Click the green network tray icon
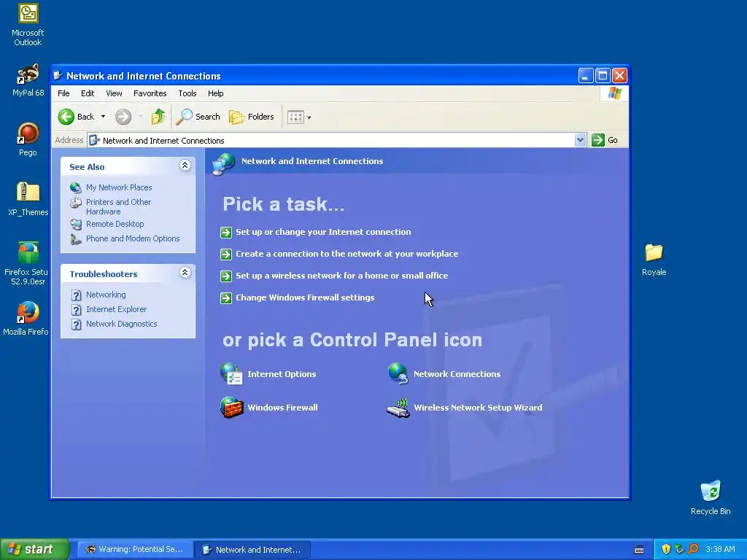The image size is (747, 560). point(679,549)
